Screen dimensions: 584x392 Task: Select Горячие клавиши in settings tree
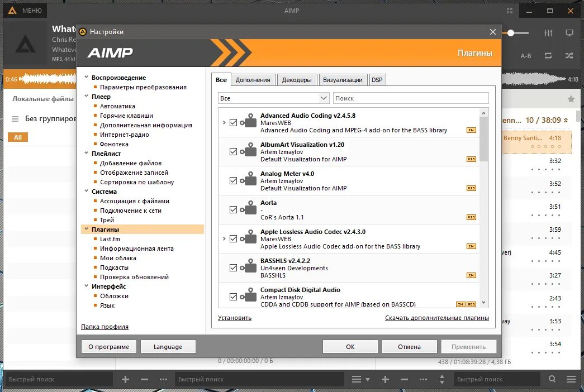(126, 116)
